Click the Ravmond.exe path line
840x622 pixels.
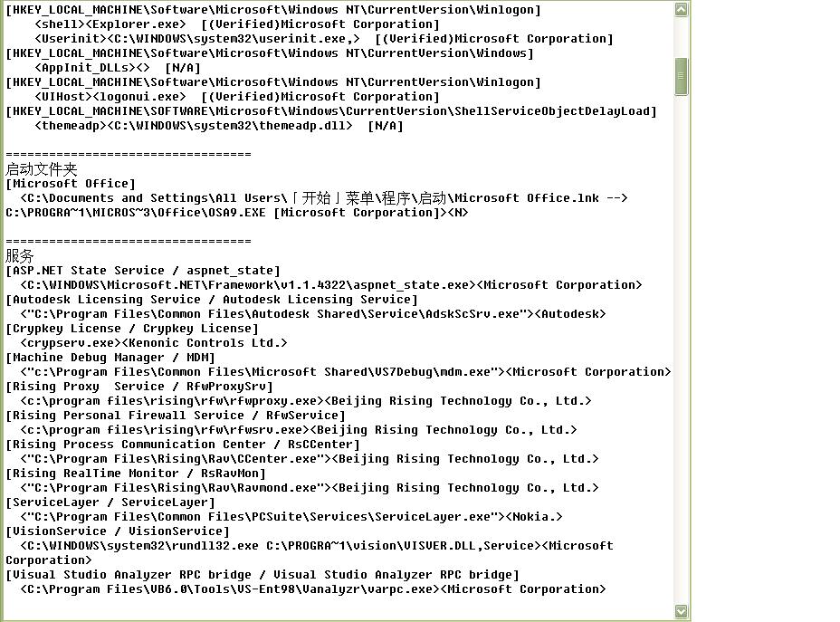click(309, 487)
